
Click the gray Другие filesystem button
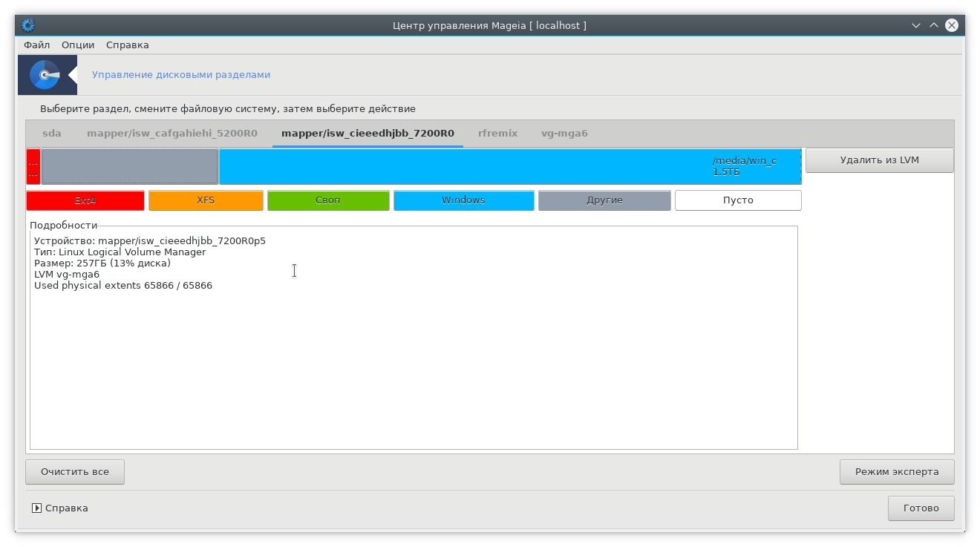click(604, 200)
